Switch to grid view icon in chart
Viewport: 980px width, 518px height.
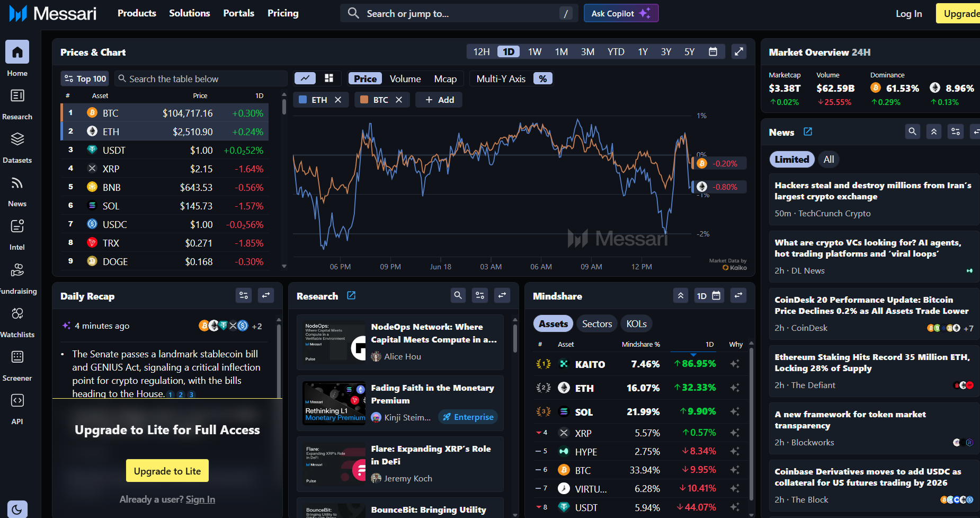tap(329, 78)
